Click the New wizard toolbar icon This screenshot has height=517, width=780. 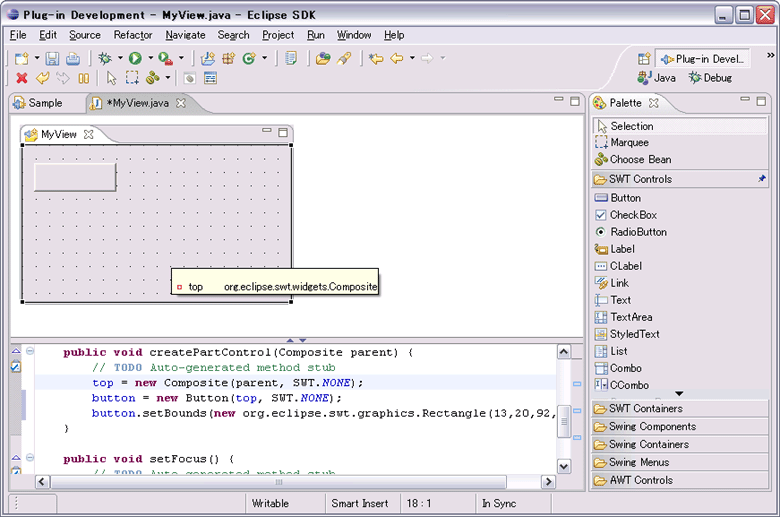pos(21,58)
